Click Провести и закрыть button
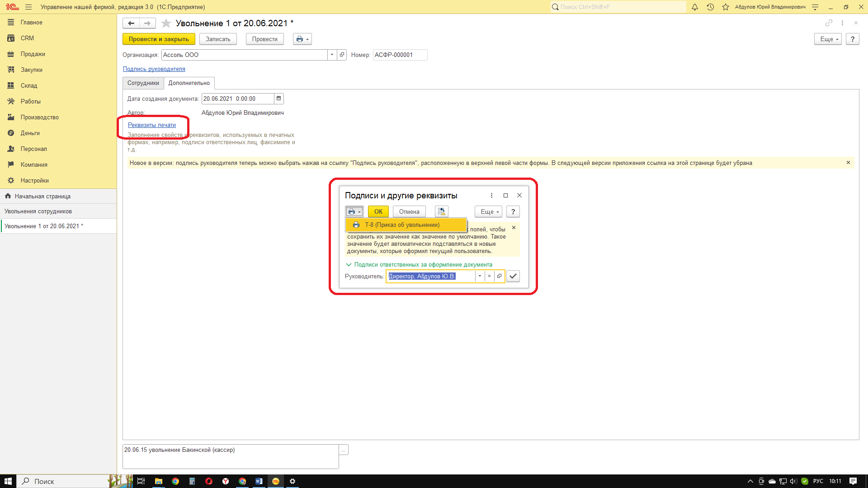Screen dimensions: 868x488 (159, 39)
